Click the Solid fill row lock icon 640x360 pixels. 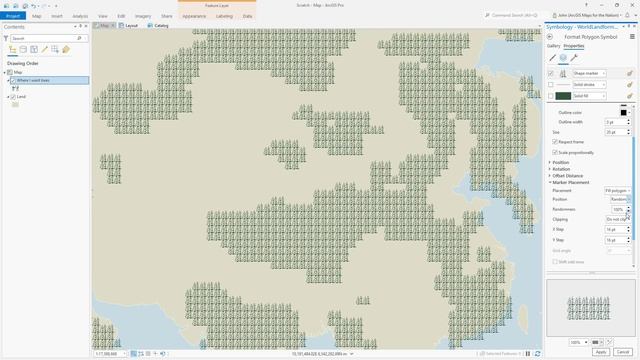tap(629, 96)
